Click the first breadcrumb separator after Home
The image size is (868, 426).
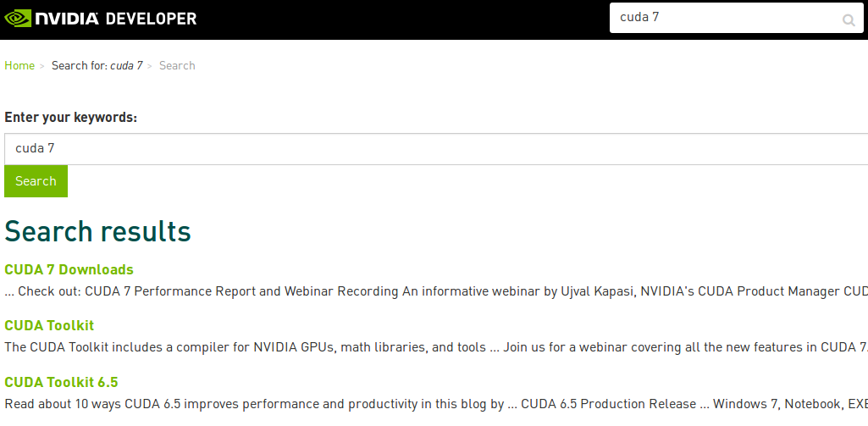(x=42, y=66)
